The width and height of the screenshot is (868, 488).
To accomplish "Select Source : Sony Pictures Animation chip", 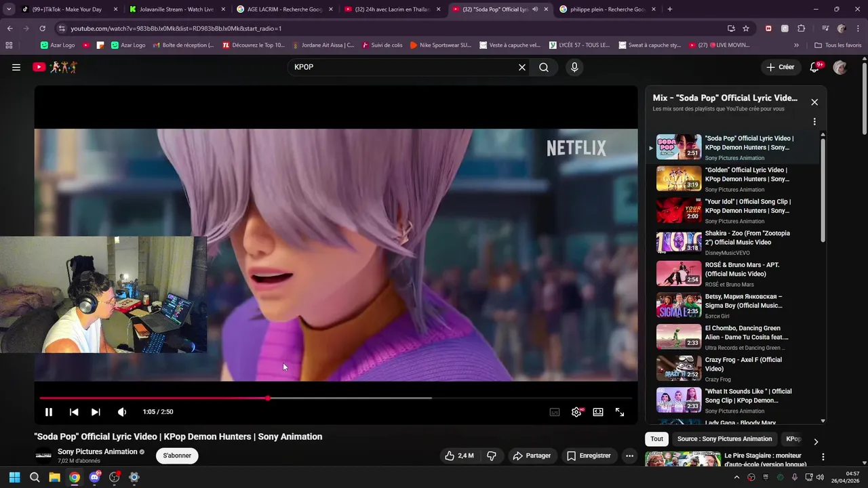I will point(724,439).
